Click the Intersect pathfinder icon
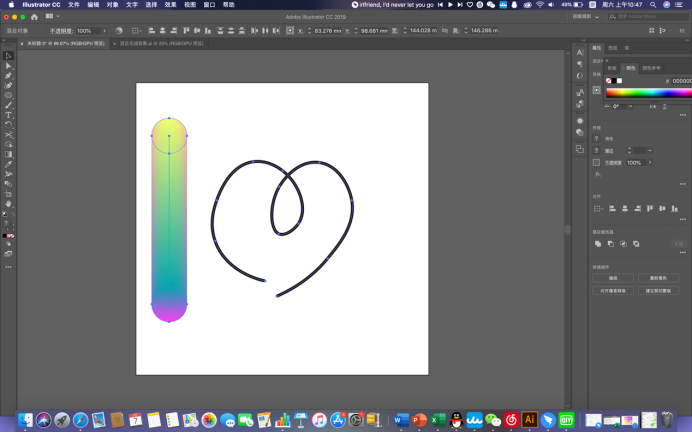This screenshot has height=433, width=692. tap(623, 244)
